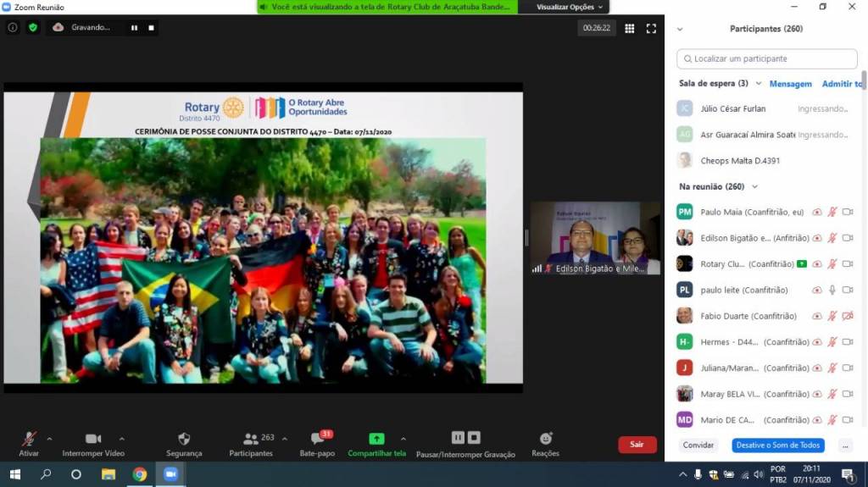The height and width of the screenshot is (487, 868).
Task: Click Mensagem for waiting room
Action: [x=790, y=84]
